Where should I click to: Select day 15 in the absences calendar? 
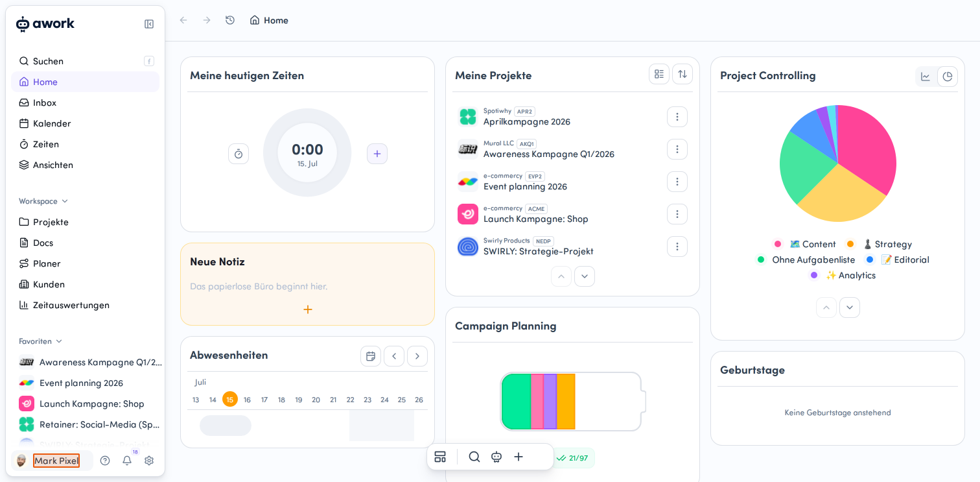pos(230,400)
